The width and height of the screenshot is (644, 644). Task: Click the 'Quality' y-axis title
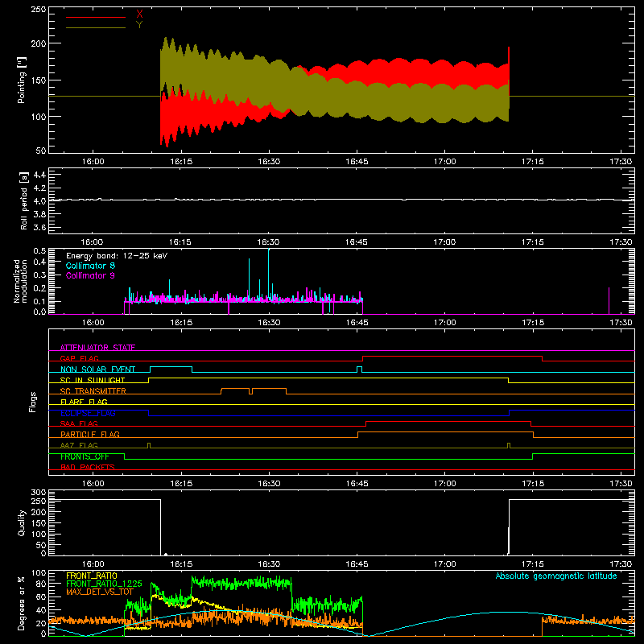point(22,522)
